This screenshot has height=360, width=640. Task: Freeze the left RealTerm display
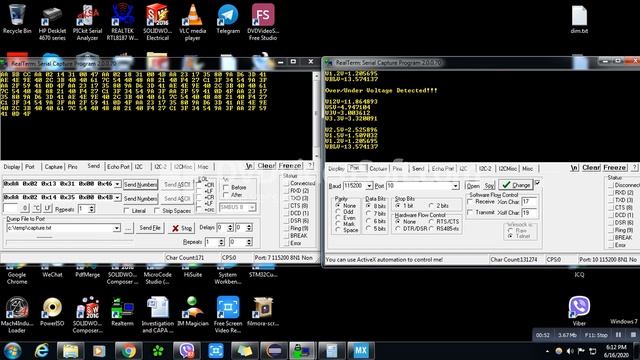[x=290, y=166]
